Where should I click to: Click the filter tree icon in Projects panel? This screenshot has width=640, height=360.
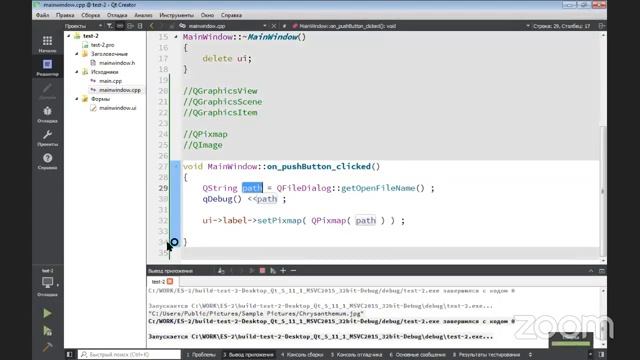(x=109, y=26)
